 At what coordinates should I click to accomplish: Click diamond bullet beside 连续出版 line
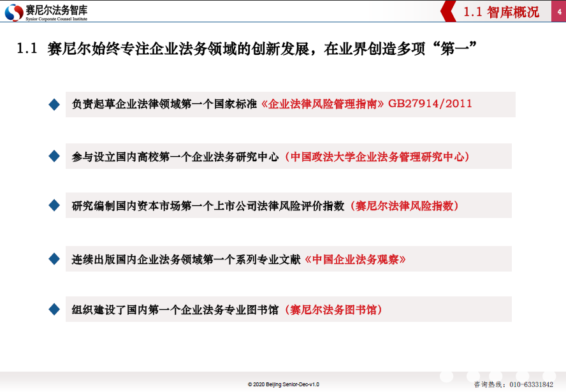click(x=54, y=259)
